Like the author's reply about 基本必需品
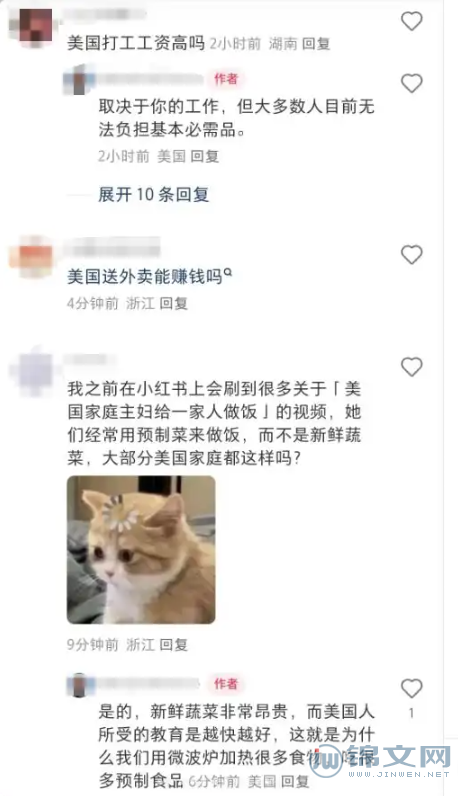Screen dimensions: 458x796 (x=412, y=83)
